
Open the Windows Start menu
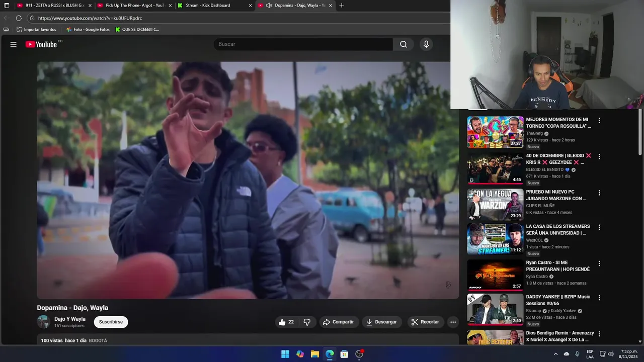point(285,354)
